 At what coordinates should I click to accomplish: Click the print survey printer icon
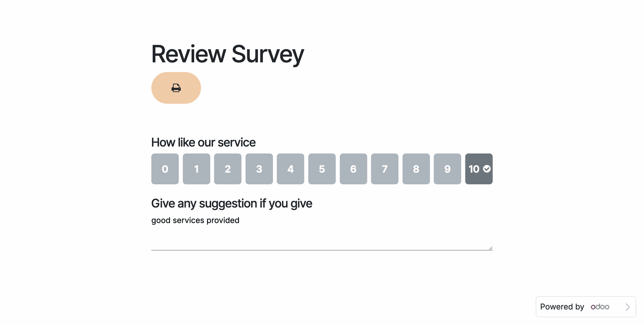(x=176, y=88)
